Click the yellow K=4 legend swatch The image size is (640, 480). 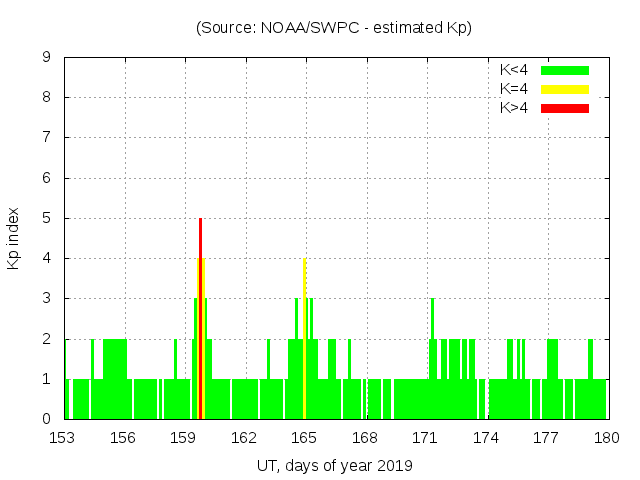coord(565,89)
